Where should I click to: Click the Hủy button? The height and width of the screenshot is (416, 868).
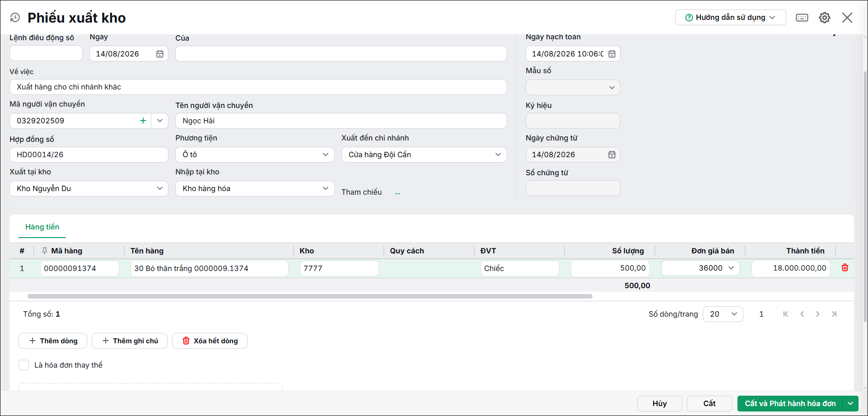coord(659,403)
